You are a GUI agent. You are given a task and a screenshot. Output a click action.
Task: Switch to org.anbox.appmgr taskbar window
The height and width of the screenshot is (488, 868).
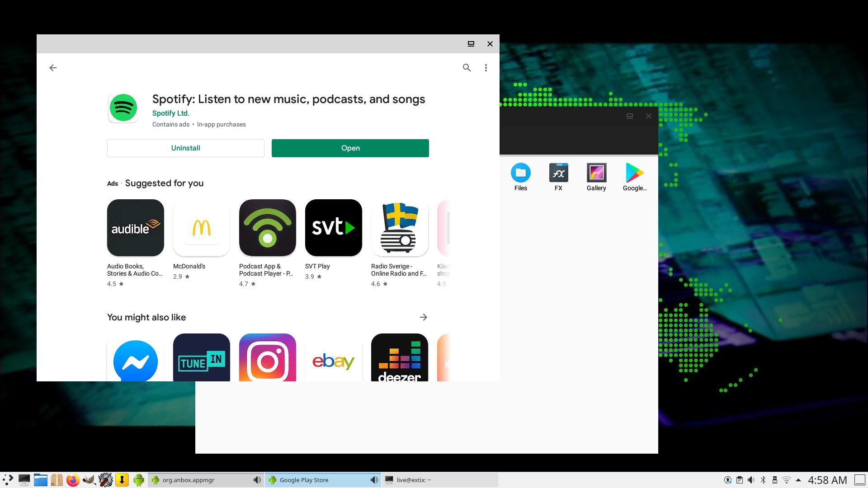(x=206, y=480)
